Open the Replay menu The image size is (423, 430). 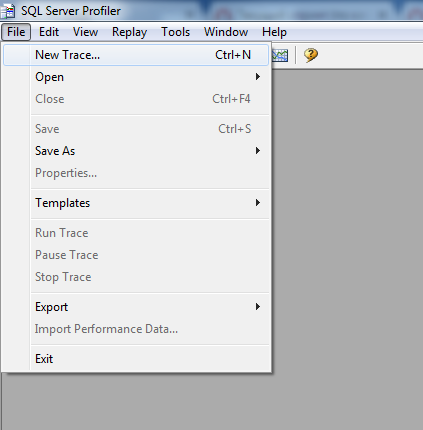click(129, 32)
